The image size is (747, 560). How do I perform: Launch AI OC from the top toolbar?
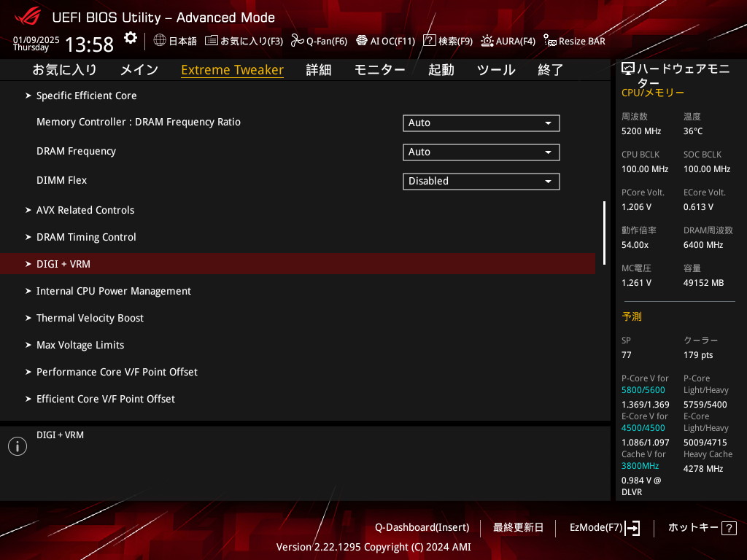click(x=361, y=41)
